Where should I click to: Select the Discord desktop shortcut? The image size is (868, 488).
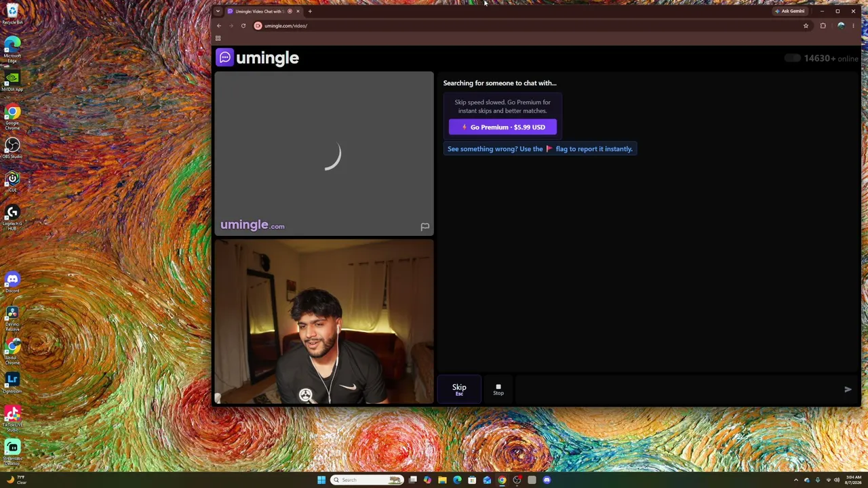point(12,283)
